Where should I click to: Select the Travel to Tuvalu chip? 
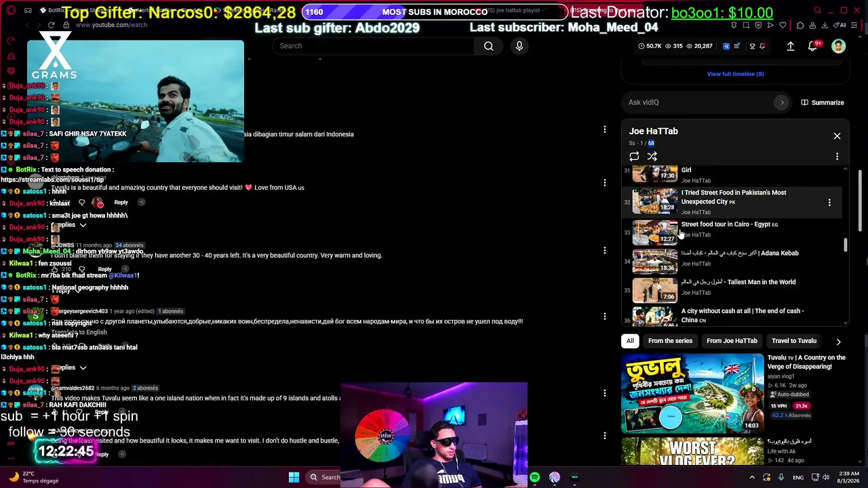point(794,341)
